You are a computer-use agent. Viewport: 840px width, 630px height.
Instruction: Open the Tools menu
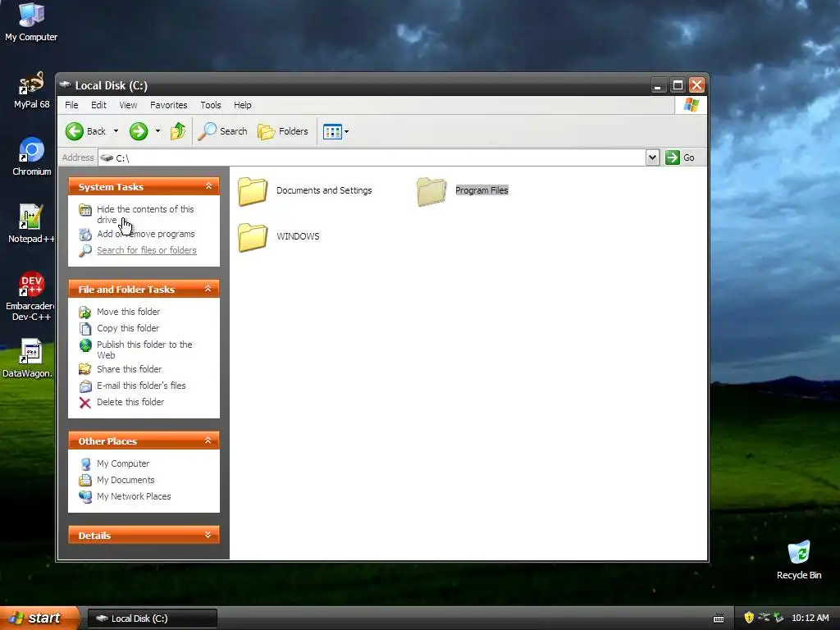click(211, 105)
